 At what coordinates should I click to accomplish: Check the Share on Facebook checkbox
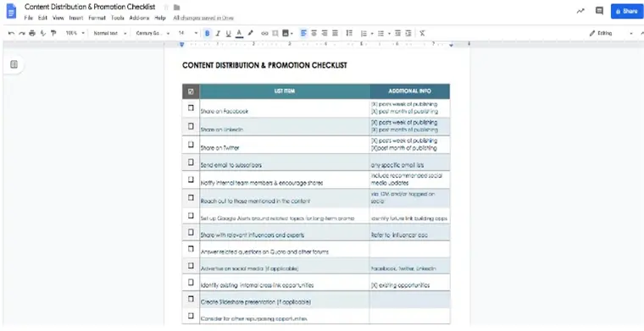191,108
